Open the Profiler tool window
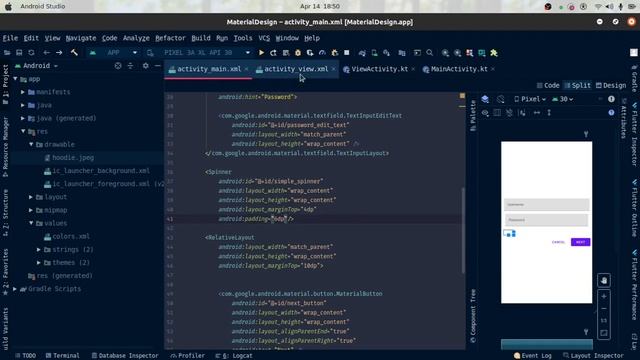The height and width of the screenshot is (360, 640). coord(187,356)
